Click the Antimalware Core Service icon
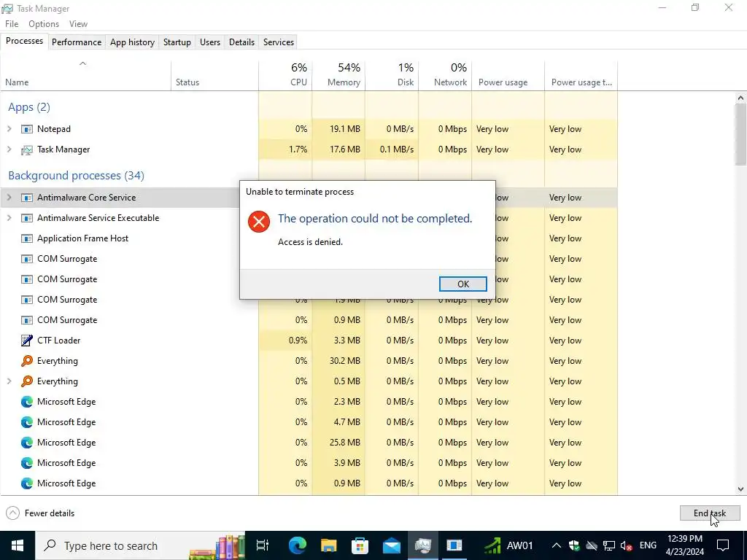The height and width of the screenshot is (560, 747). click(27, 198)
